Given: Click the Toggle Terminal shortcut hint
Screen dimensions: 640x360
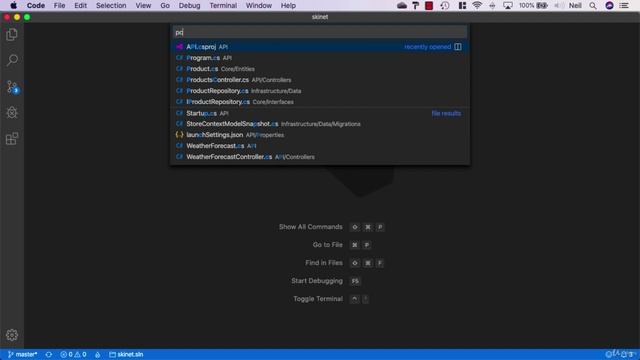Looking at the screenshot, I should coord(331,299).
